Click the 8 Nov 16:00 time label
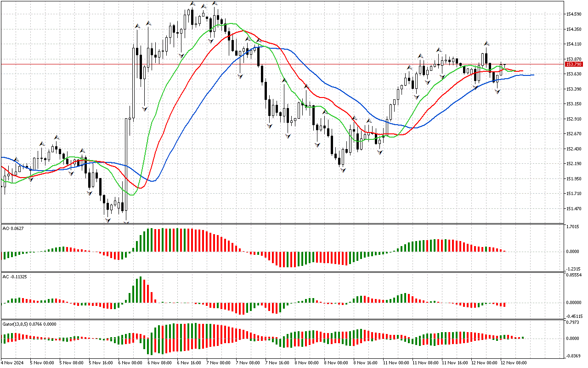 tap(367, 362)
